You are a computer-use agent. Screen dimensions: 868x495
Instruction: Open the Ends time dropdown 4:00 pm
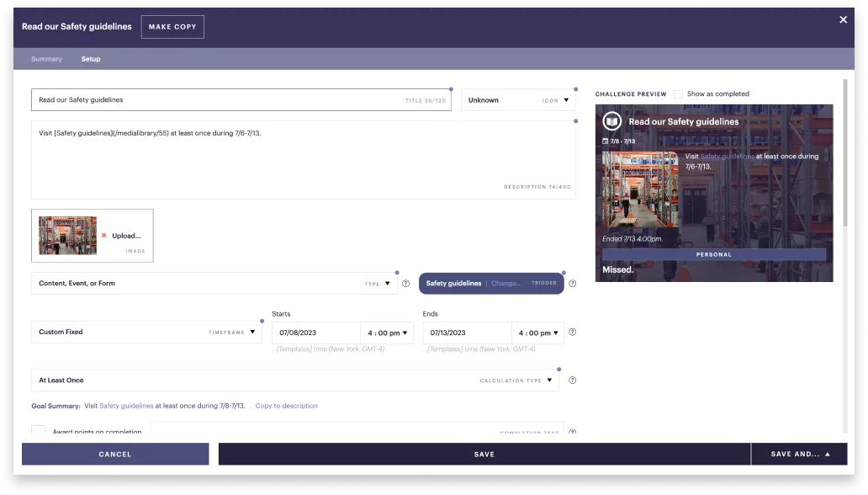point(537,333)
